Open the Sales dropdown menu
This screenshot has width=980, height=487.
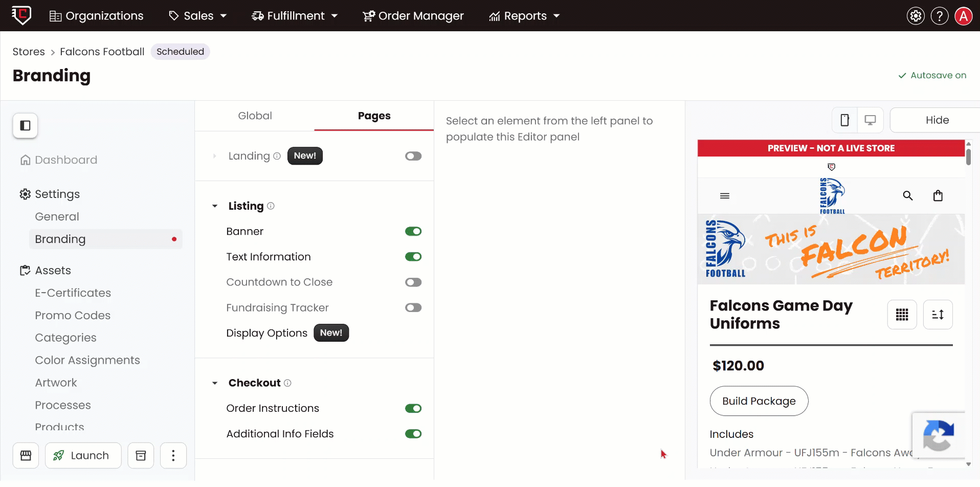coord(197,16)
